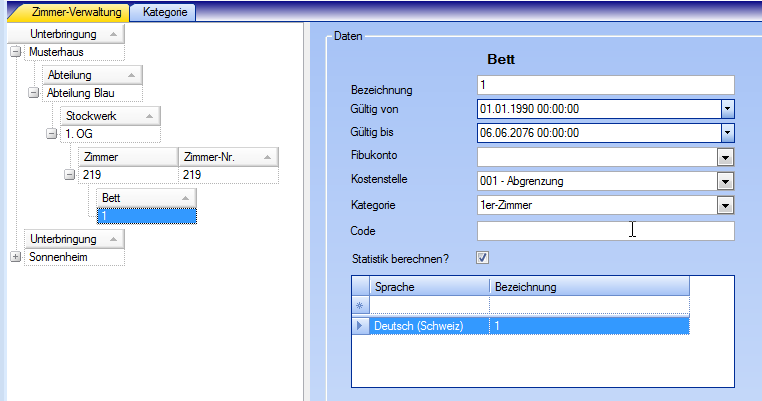762x401 pixels.
Task: Click empty Sprache cell in new row
Action: tap(429, 306)
